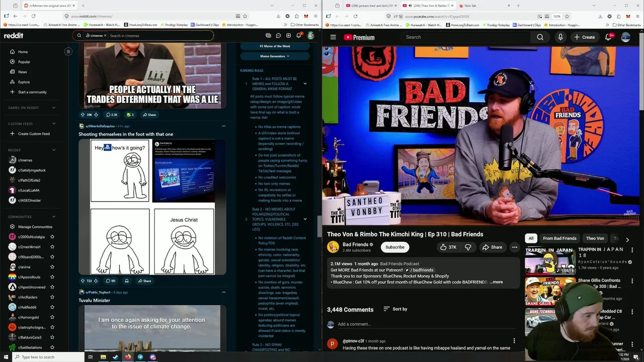
Task: Click comments count 191 on PlayStation post
Action: coord(111,281)
